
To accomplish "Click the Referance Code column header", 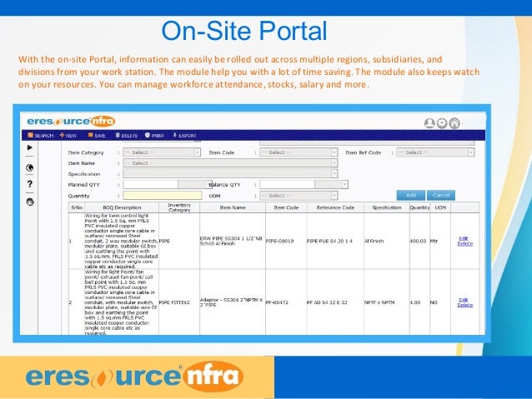I will (x=335, y=207).
